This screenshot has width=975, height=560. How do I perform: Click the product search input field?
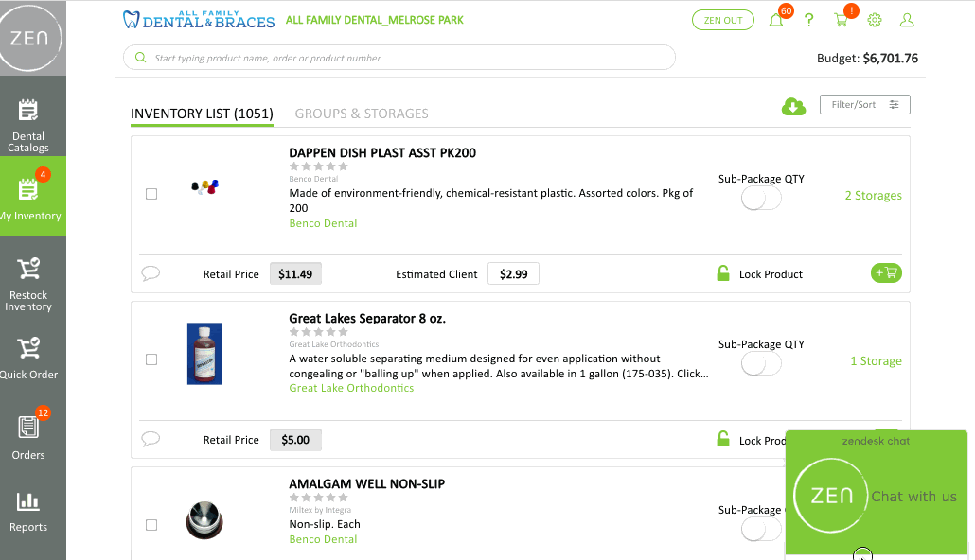[x=399, y=57]
